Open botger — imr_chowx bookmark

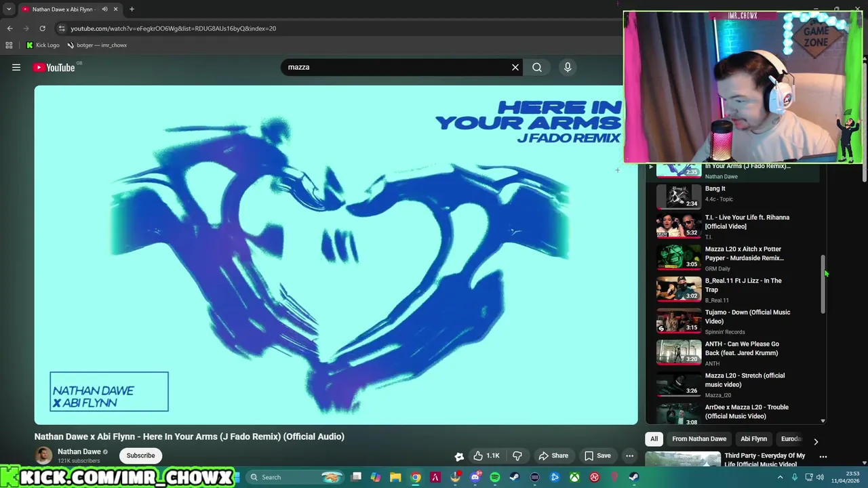[x=97, y=45]
